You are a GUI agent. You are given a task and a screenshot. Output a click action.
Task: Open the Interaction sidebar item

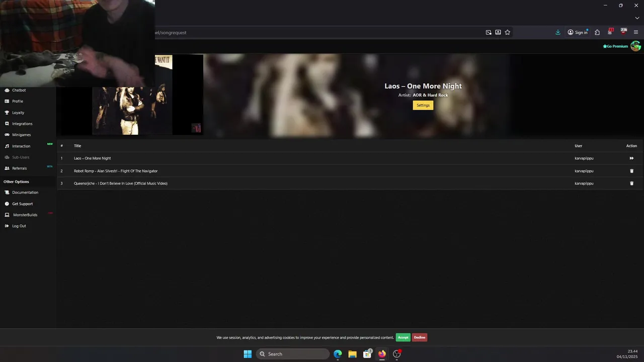click(21, 146)
